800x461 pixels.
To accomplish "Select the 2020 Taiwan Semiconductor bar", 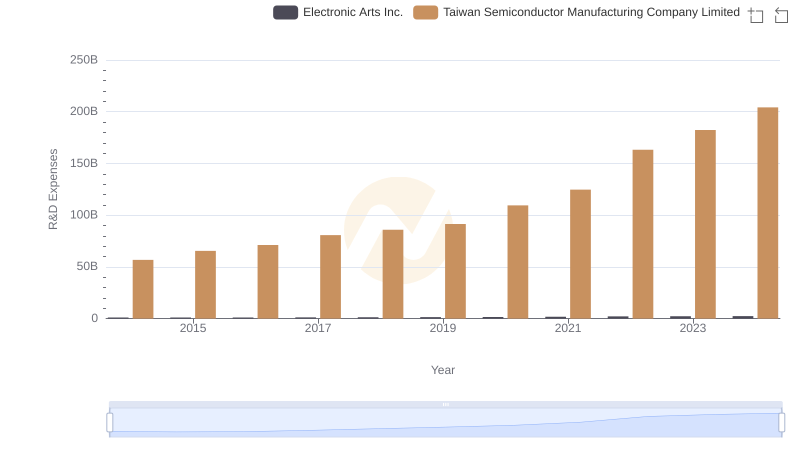I will (x=518, y=262).
